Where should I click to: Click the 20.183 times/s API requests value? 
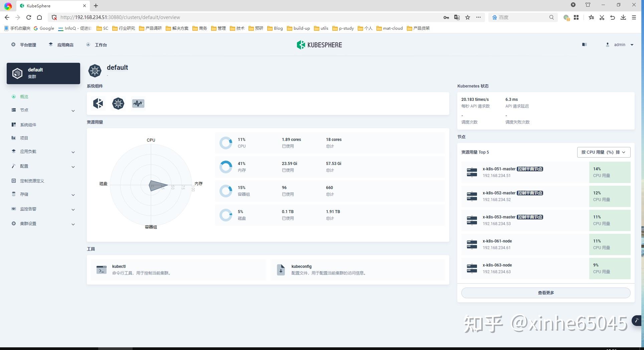pos(475,100)
